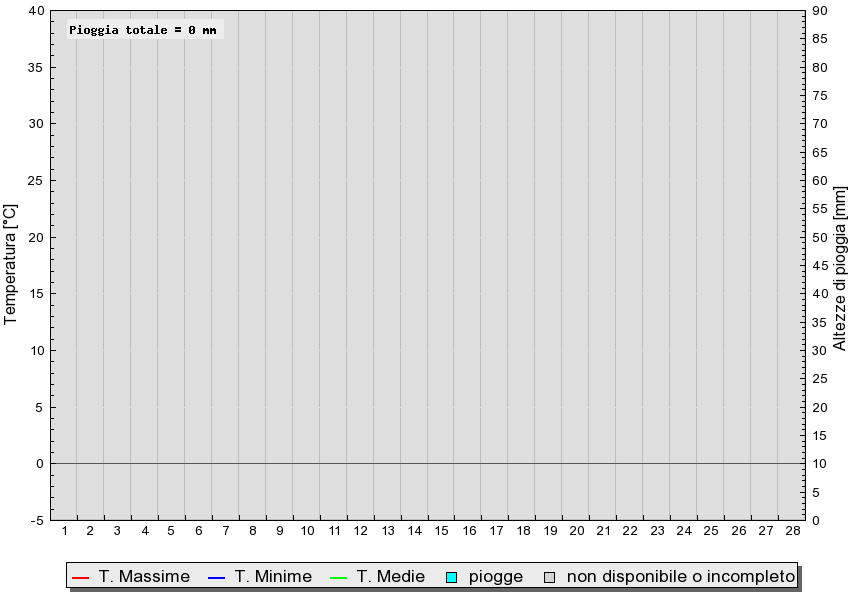865x600 pixels.
Task: Click the blue T. Minime legend line
Action: coord(217,577)
